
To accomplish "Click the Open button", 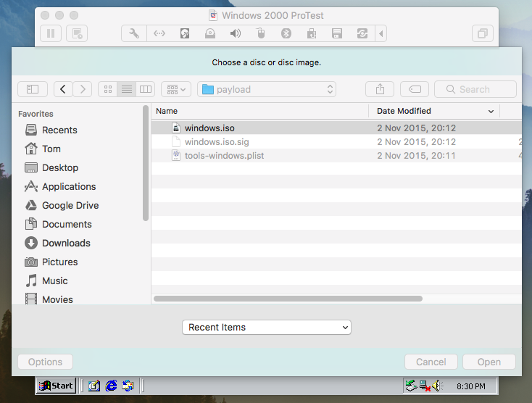I will [x=489, y=362].
